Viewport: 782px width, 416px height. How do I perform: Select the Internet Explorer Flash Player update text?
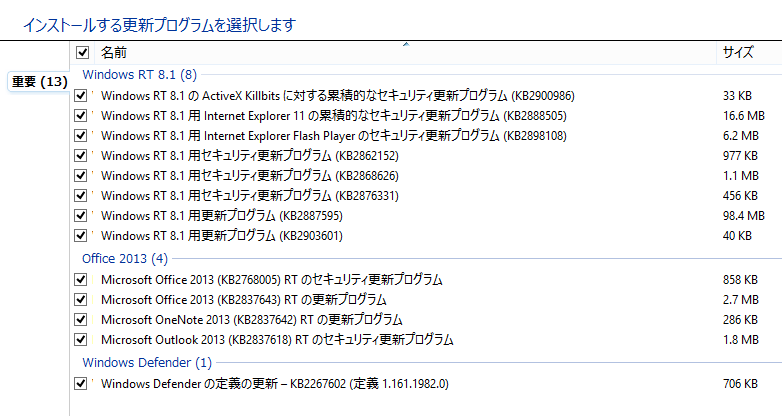point(334,135)
